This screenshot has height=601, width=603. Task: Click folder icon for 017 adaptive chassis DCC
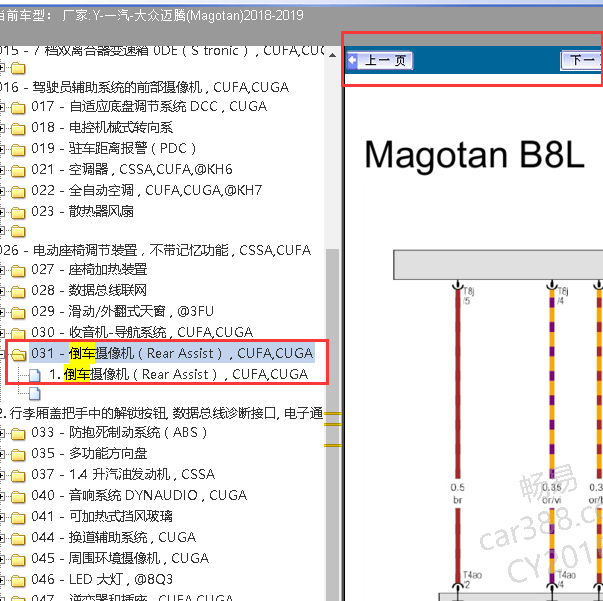point(18,107)
